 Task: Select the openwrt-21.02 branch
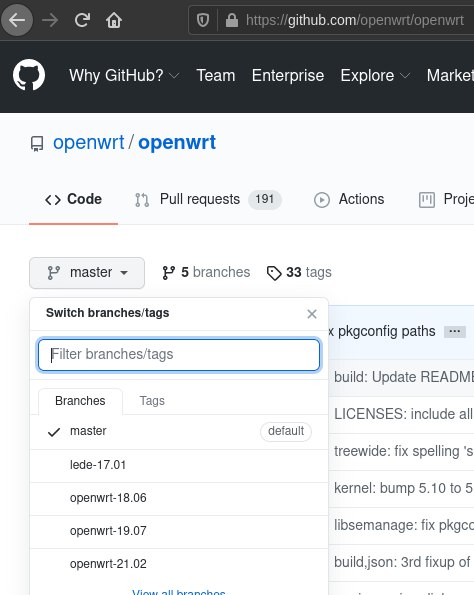pyautogui.click(x=179, y=565)
